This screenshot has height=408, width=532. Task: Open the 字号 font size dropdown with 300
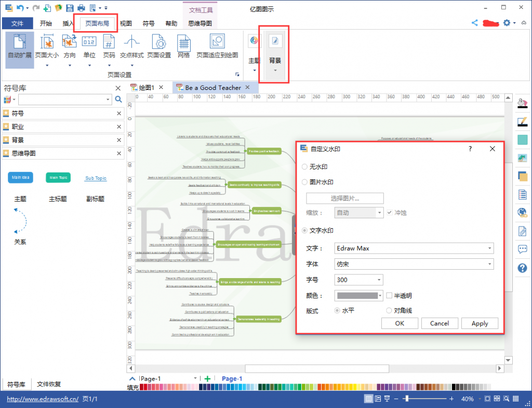358,280
